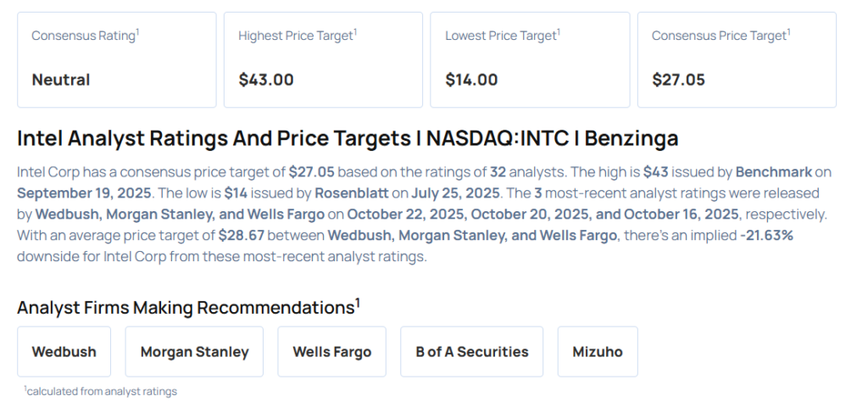This screenshot has height=413, width=868.
Task: Click the Consensus Rating card label
Action: [x=84, y=36]
